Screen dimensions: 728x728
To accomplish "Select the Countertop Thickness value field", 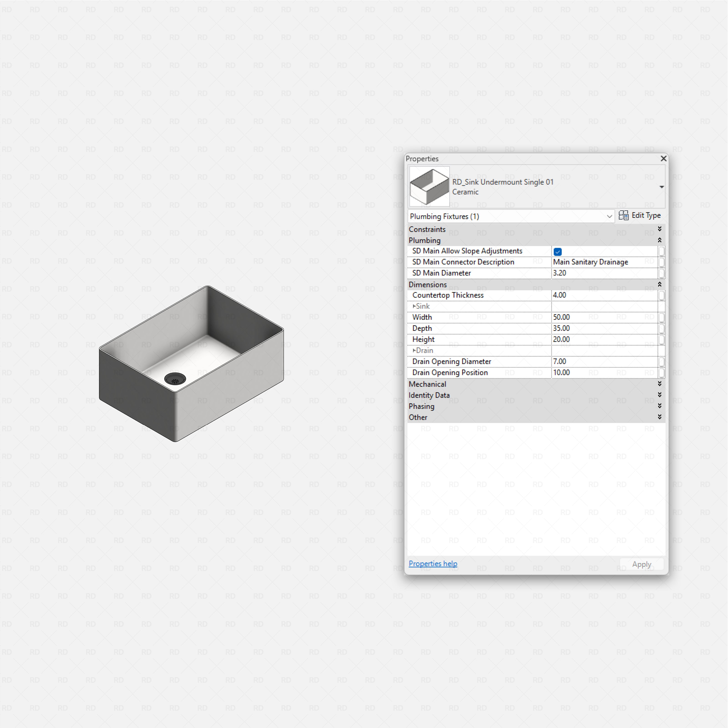I will click(603, 296).
